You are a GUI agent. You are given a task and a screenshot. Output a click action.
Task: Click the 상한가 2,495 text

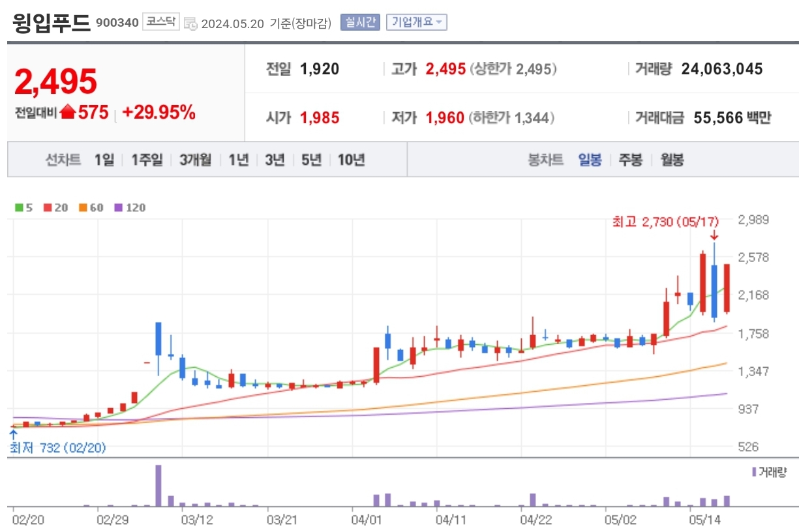513,69
